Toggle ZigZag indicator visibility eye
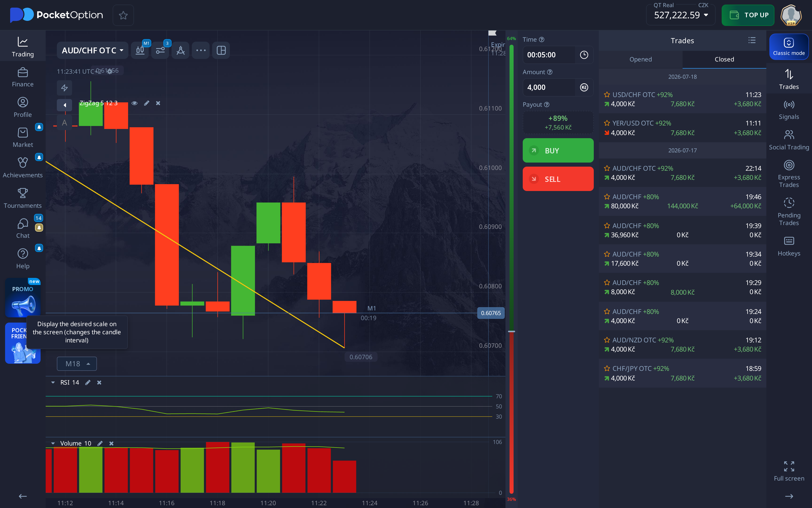This screenshot has height=508, width=812. click(x=134, y=103)
